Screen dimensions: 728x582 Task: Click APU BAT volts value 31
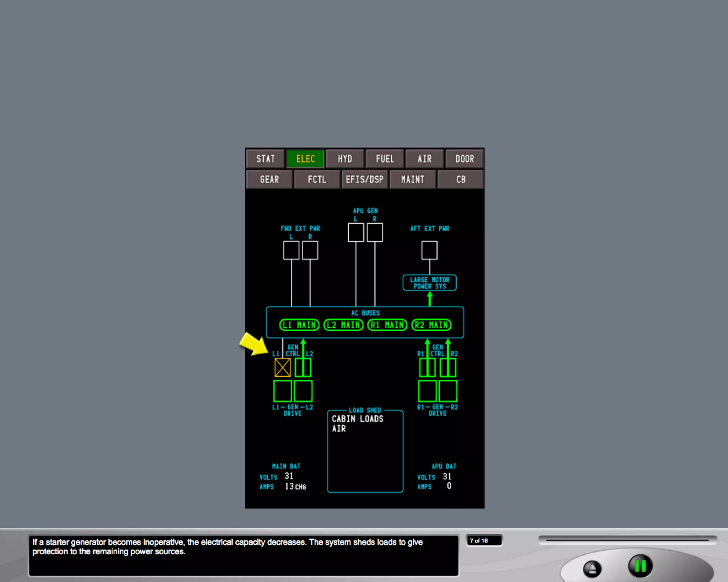coord(447,476)
